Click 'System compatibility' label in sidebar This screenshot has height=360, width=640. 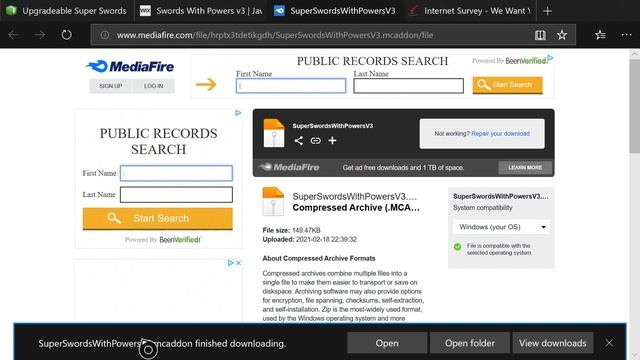pyautogui.click(x=482, y=208)
